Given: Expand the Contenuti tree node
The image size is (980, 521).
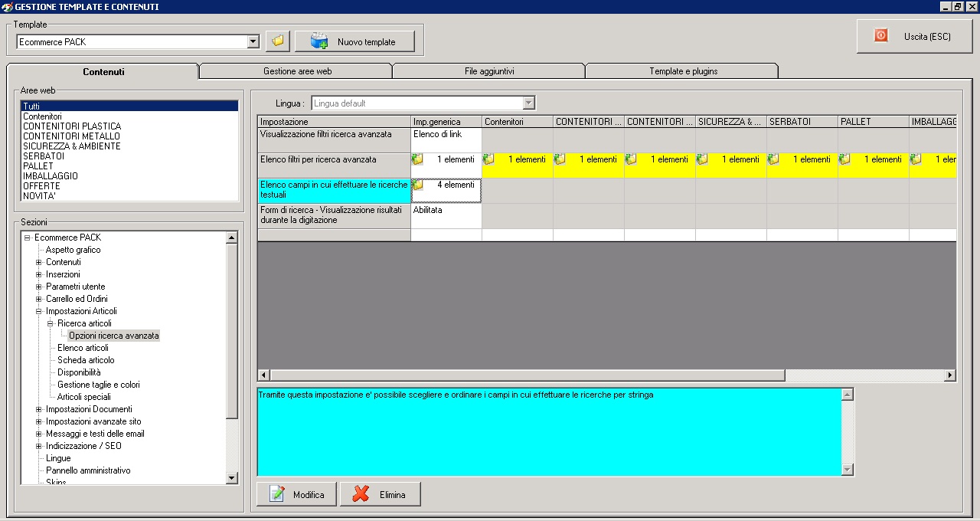Looking at the screenshot, I should pyautogui.click(x=39, y=262).
